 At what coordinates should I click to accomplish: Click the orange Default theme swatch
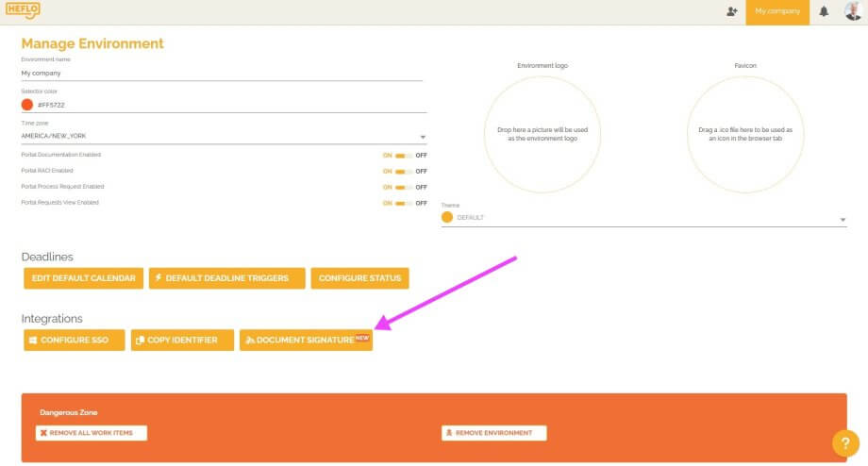[447, 218]
